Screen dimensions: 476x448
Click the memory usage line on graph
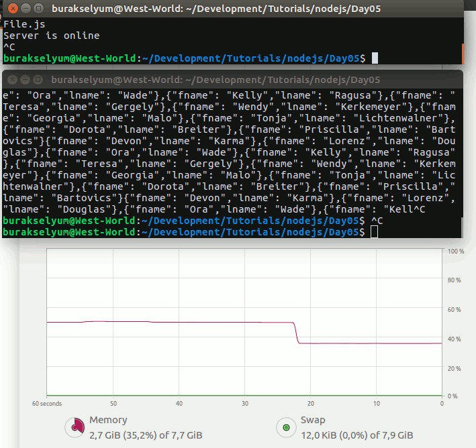(x=168, y=323)
